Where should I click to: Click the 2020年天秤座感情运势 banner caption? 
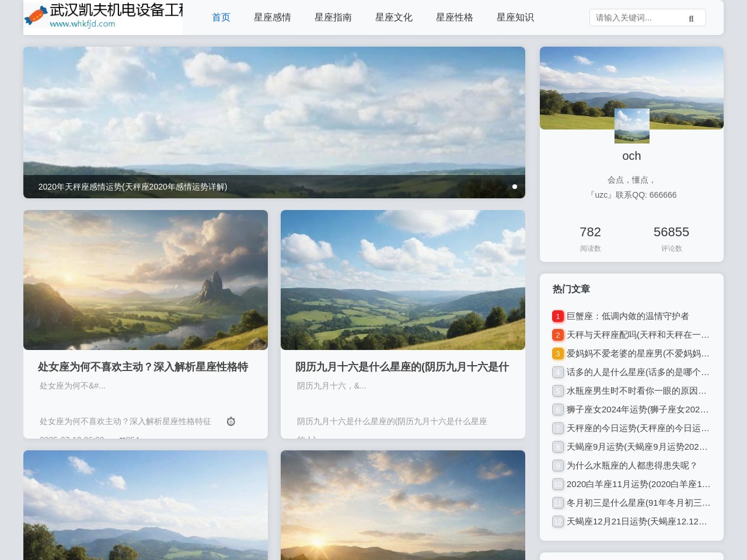coord(132,187)
